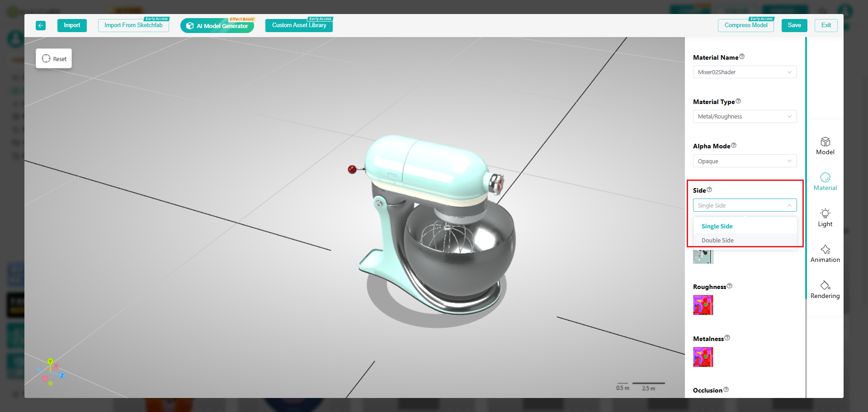Click Import From Sketchfab
The width and height of the screenshot is (868, 412).
(133, 26)
